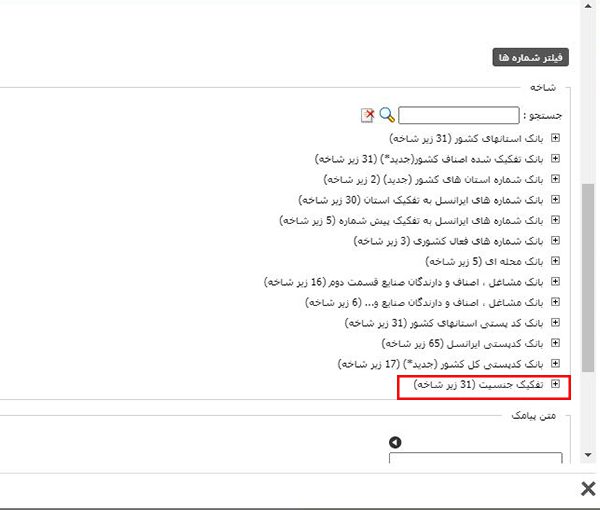Expand بانک شماره های فعال کشوری node
This screenshot has width=600, height=510.
pos(555,240)
